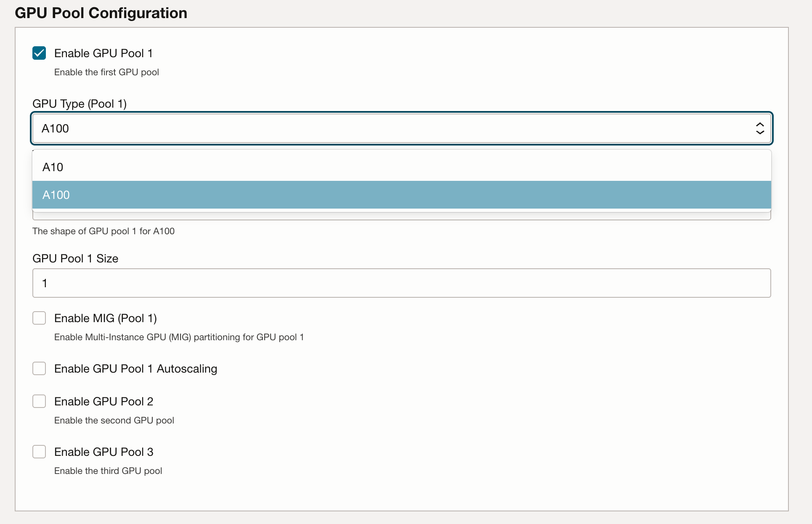812x524 pixels.
Task: Uncheck the Enable GPU Pool 1 checkbox
Action: [x=39, y=53]
